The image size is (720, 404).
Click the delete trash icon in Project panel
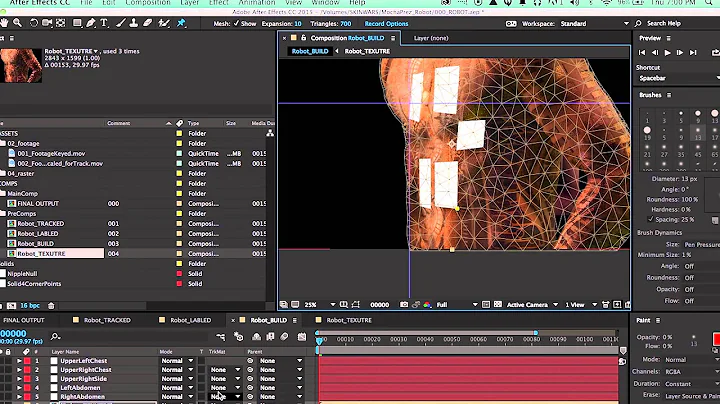click(51, 306)
